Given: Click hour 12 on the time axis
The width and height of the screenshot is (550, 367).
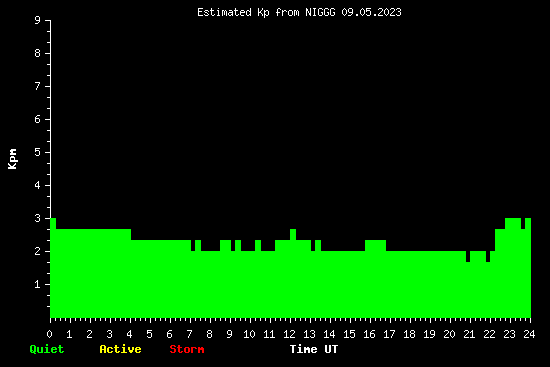Looking at the screenshot, I should (x=289, y=334).
